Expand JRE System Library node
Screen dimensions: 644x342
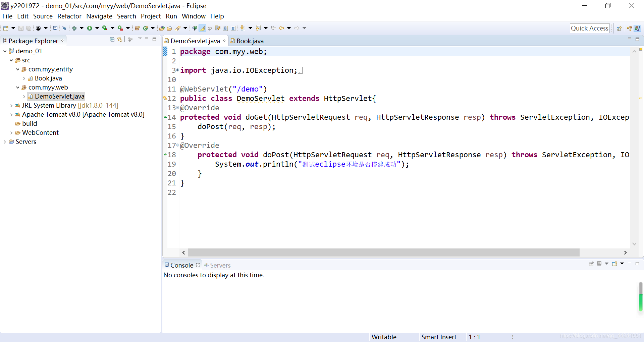11,106
